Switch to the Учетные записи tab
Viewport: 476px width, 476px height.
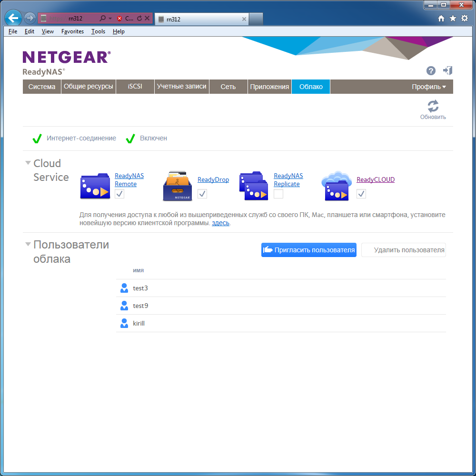point(181,87)
